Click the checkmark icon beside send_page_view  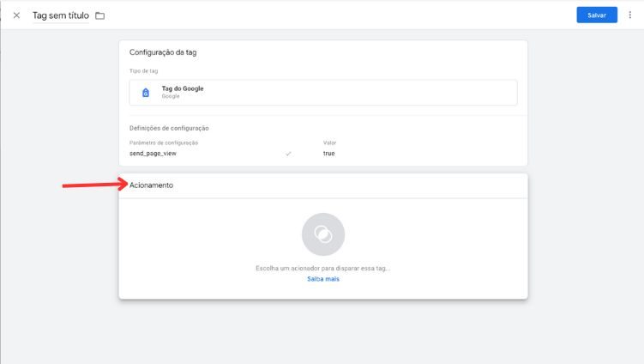(288, 154)
